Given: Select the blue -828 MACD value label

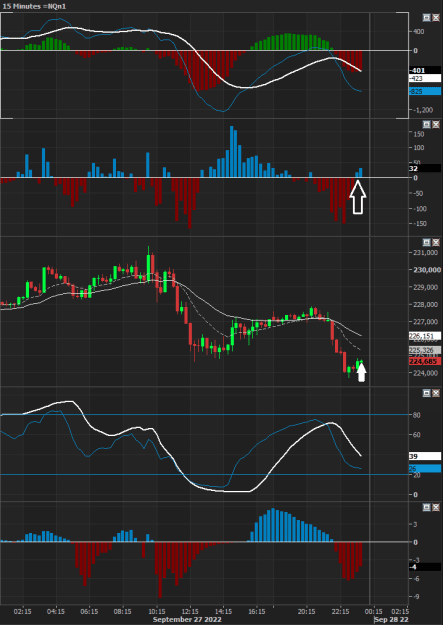Looking at the screenshot, I should coord(425,91).
